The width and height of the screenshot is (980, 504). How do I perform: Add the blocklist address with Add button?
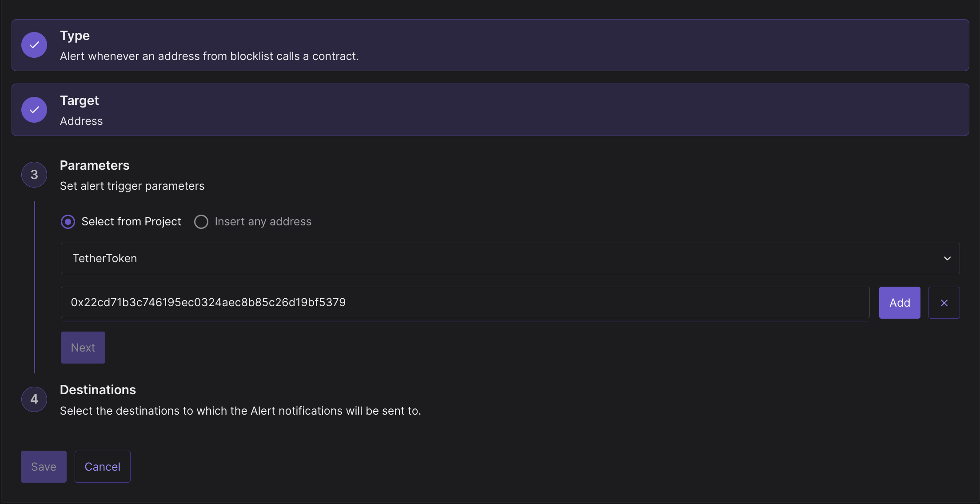click(900, 303)
